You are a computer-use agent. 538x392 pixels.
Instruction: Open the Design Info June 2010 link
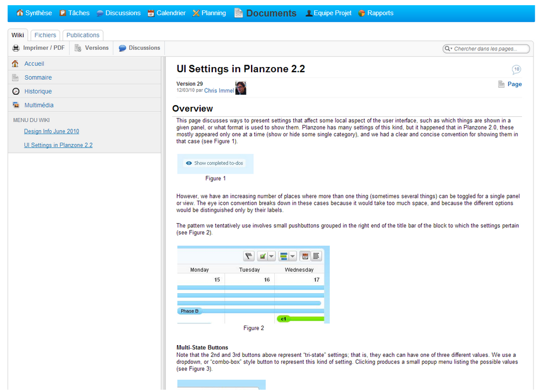tap(51, 131)
